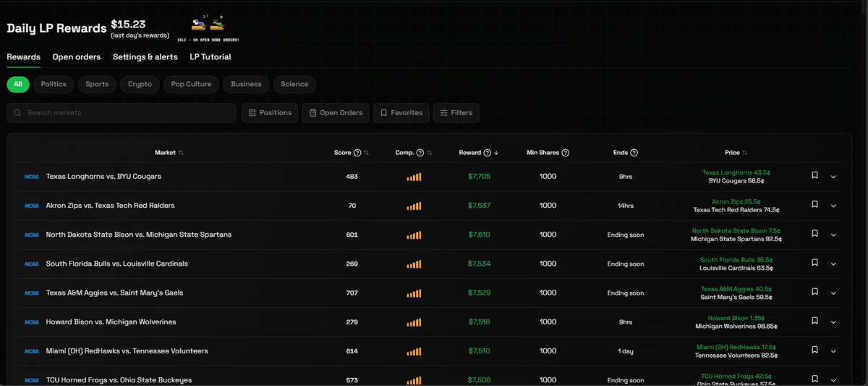
Task: Click the Michigan Wolverines 98.65¢ price
Action: click(736, 326)
